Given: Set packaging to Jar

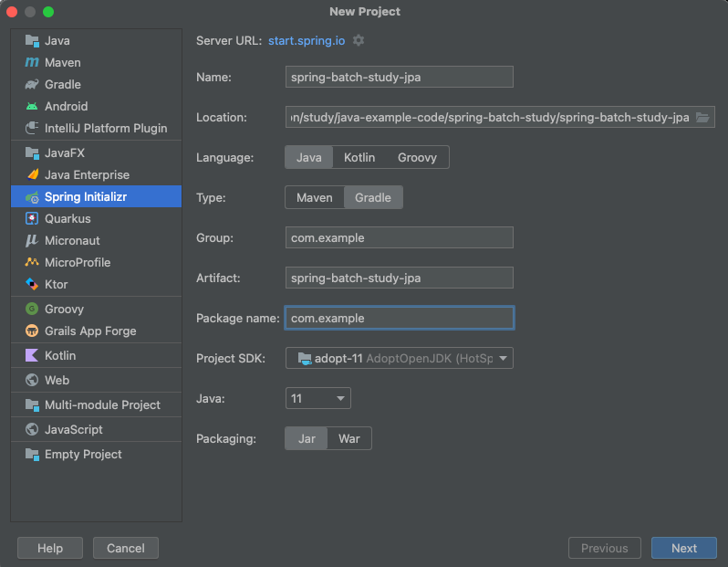Looking at the screenshot, I should pos(307,438).
